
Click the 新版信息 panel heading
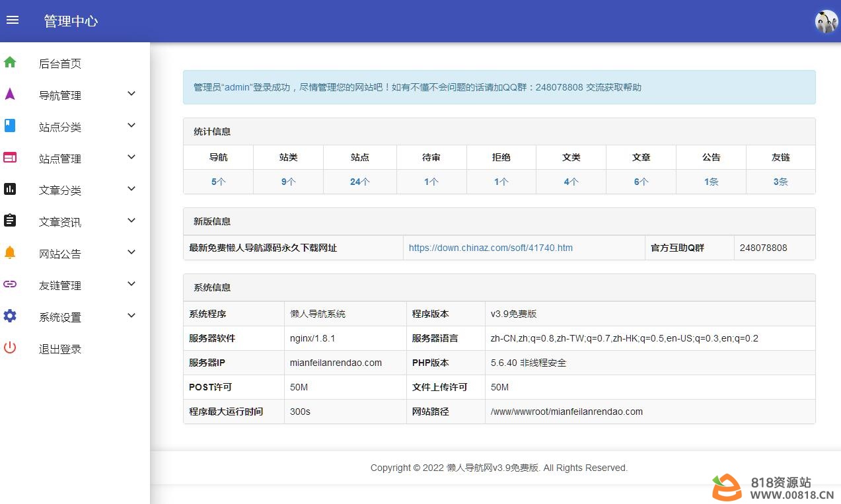pos(212,221)
